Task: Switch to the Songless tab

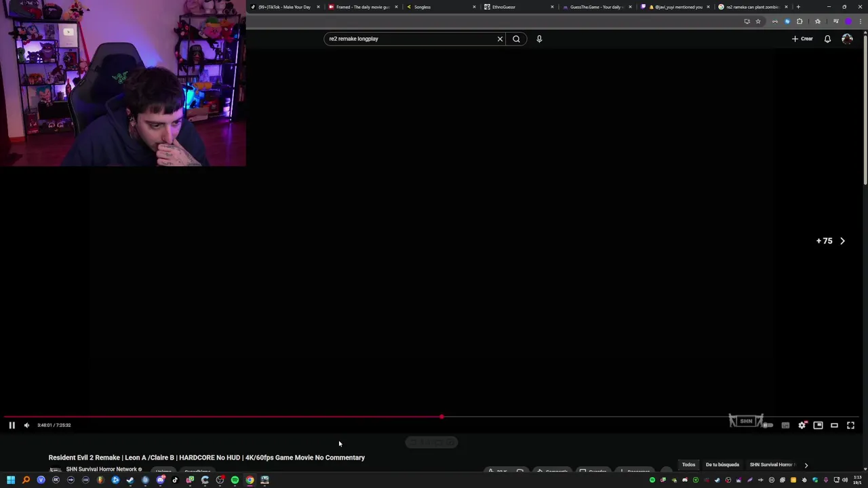Action: 441,7
